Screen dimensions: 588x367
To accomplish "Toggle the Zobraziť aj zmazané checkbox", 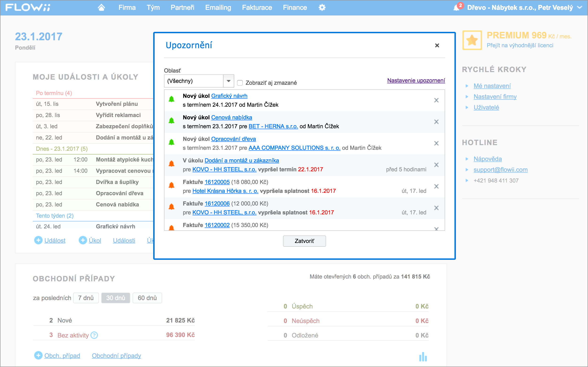I will tap(240, 83).
